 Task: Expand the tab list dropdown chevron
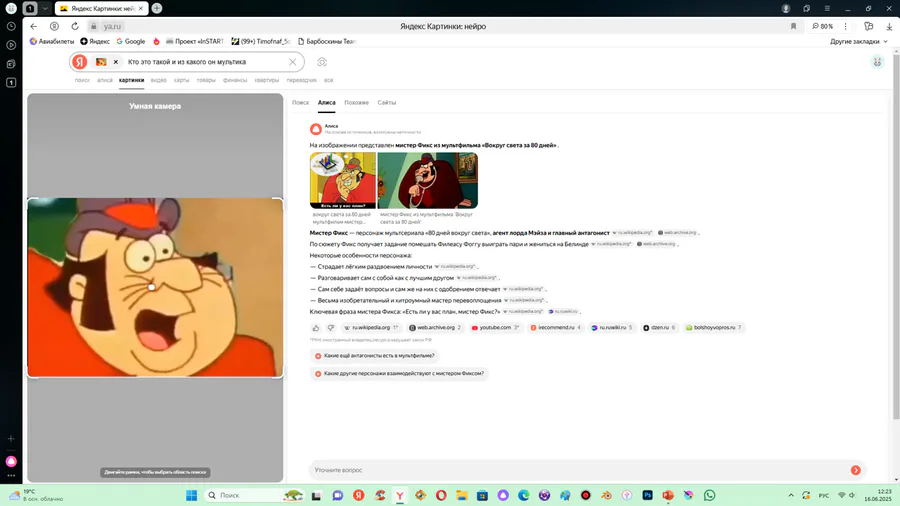(x=45, y=9)
